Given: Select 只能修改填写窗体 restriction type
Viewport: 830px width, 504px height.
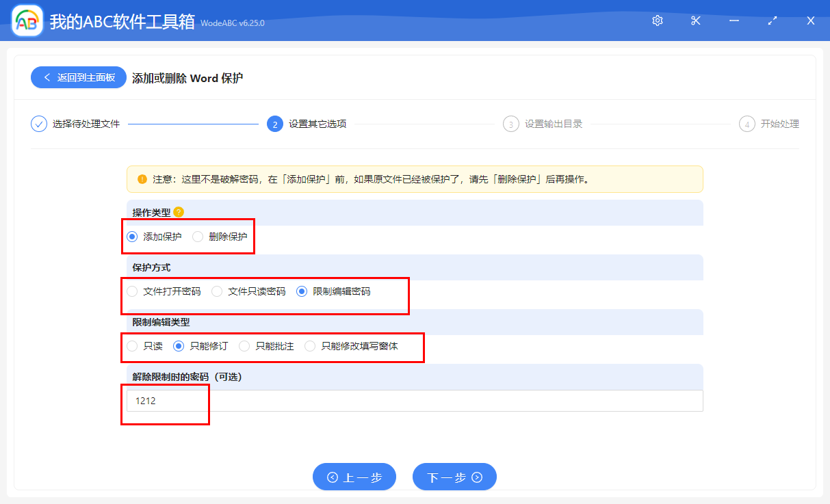Looking at the screenshot, I should pos(311,346).
